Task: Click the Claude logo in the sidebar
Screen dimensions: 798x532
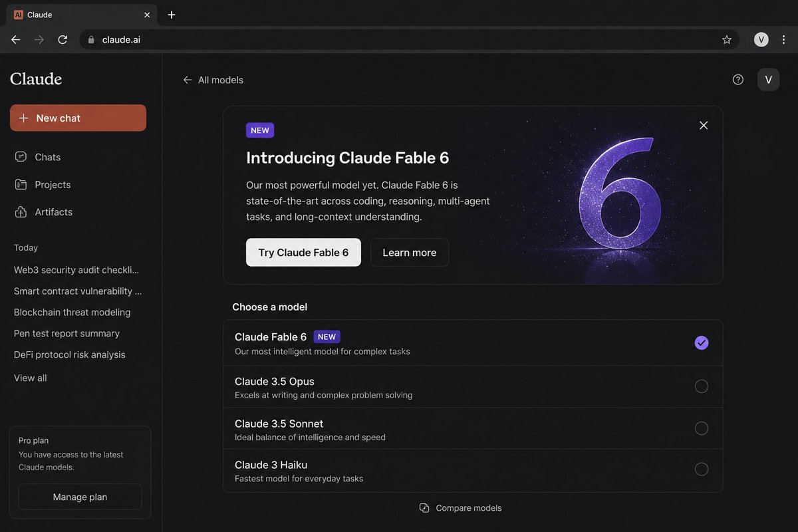Action: click(36, 79)
